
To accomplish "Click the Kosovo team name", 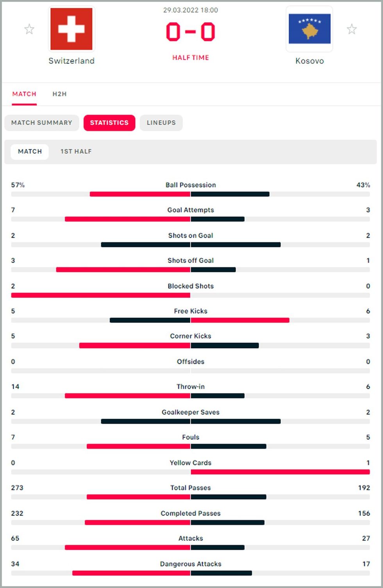I will (x=310, y=61).
